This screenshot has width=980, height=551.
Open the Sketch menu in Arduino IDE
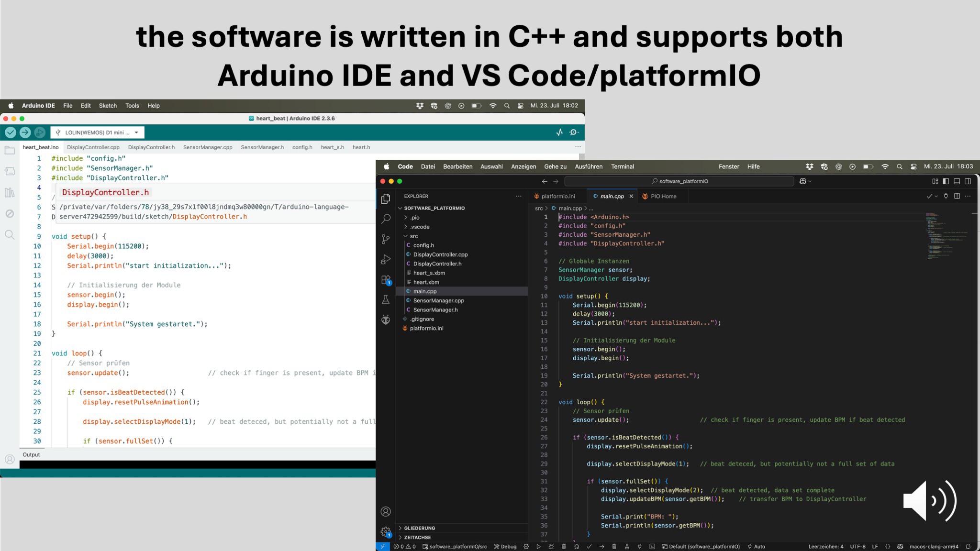tap(108, 106)
